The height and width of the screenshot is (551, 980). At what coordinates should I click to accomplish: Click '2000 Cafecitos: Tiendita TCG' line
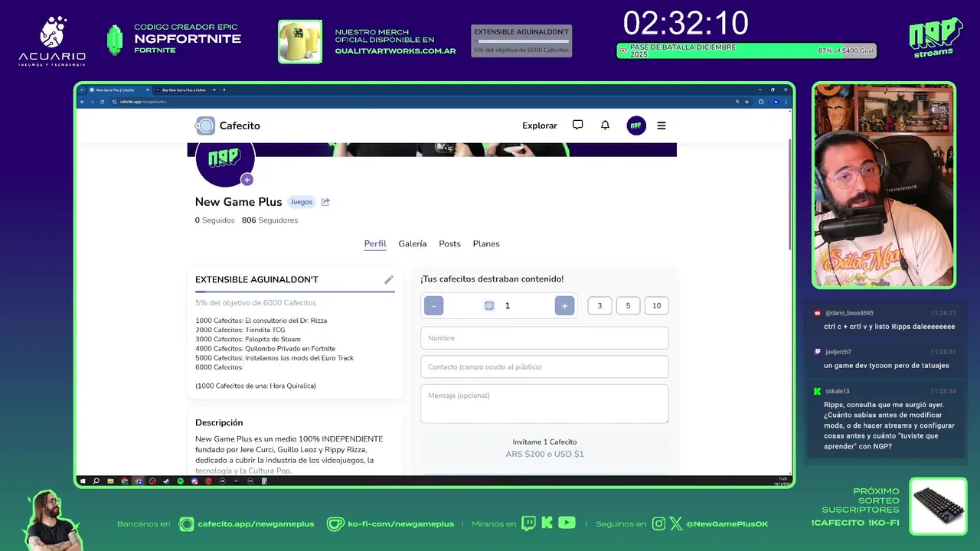coord(240,330)
